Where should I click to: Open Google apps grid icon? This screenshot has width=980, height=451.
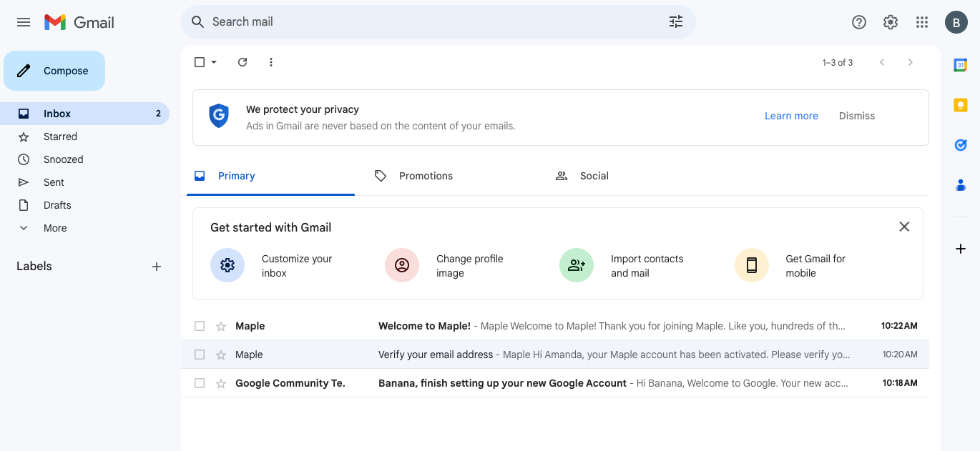[x=922, y=22]
